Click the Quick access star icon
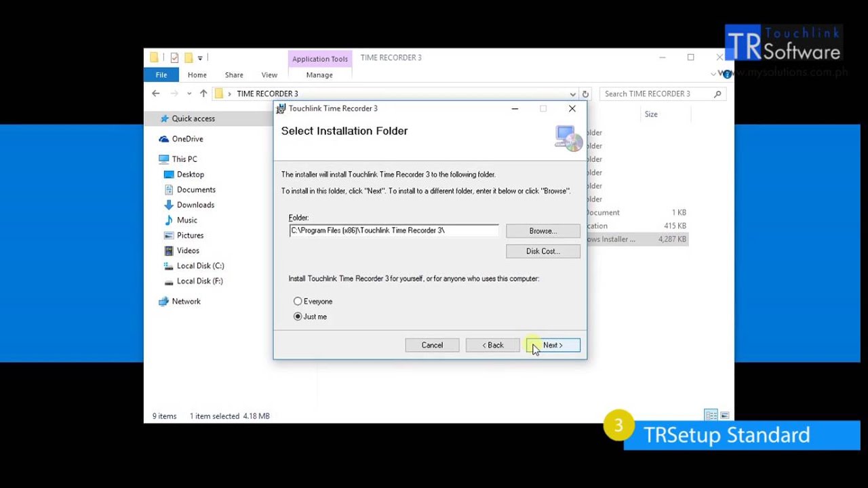This screenshot has height=488, width=868. pyautogui.click(x=164, y=119)
